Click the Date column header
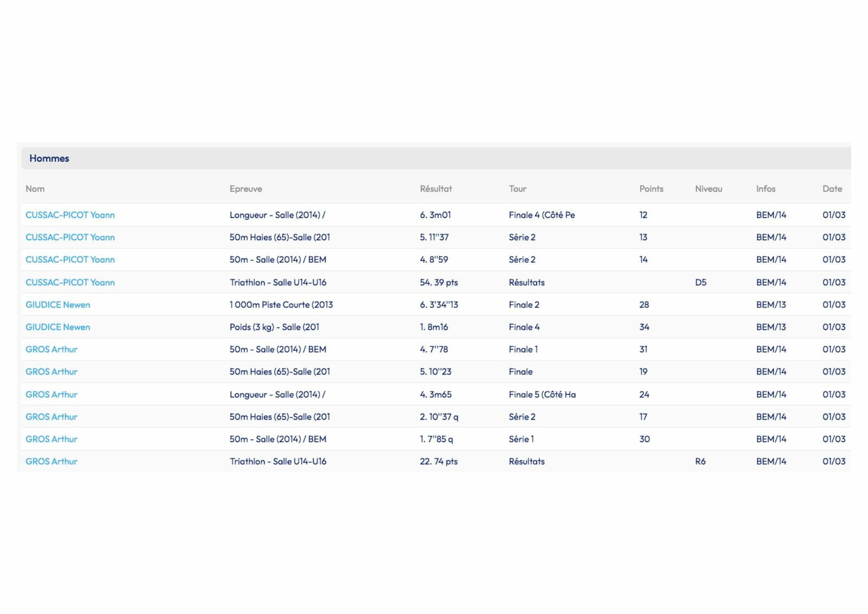Screen dimensions: 868x614 pos(832,189)
